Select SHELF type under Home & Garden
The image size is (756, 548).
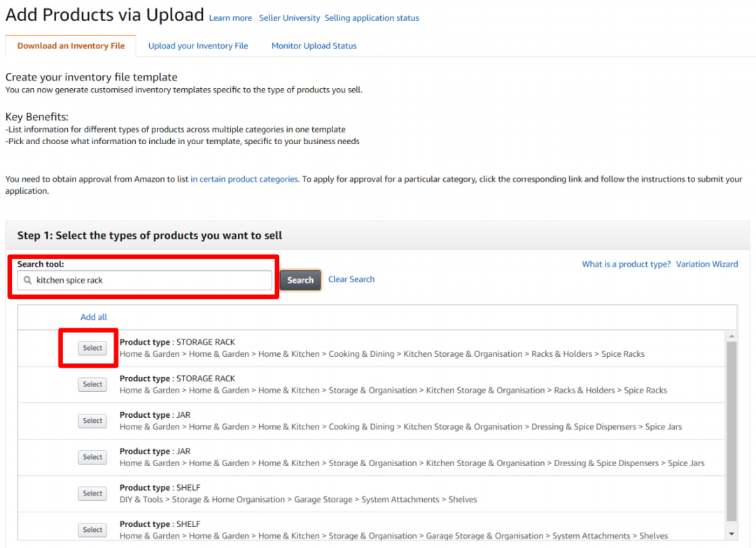click(92, 530)
